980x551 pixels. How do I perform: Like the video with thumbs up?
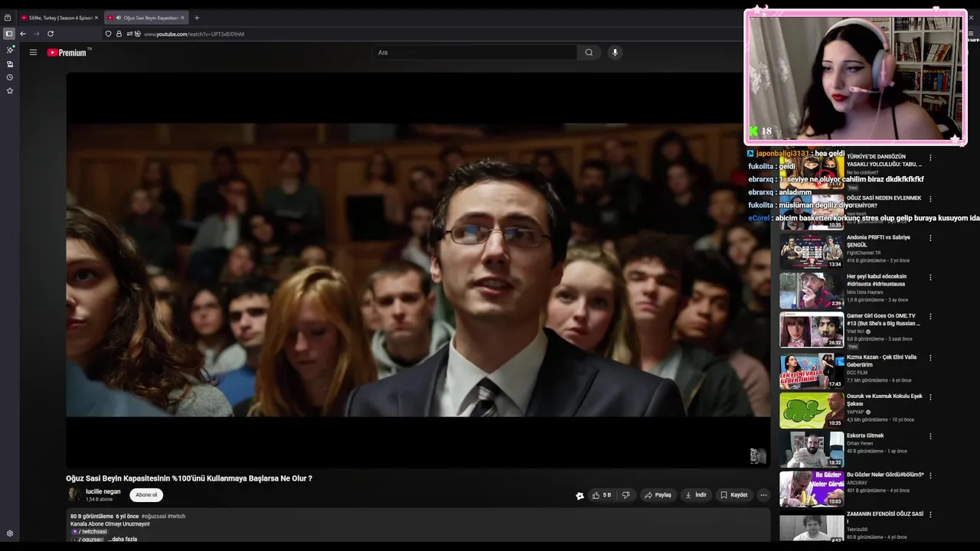pos(601,495)
